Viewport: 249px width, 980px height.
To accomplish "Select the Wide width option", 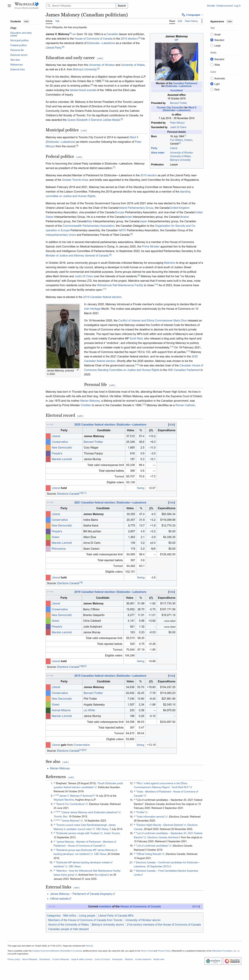I will point(212,65).
